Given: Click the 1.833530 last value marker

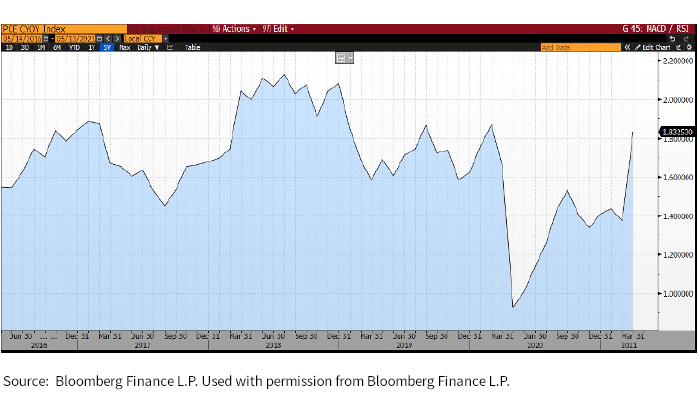Looking at the screenshot, I should (672, 131).
